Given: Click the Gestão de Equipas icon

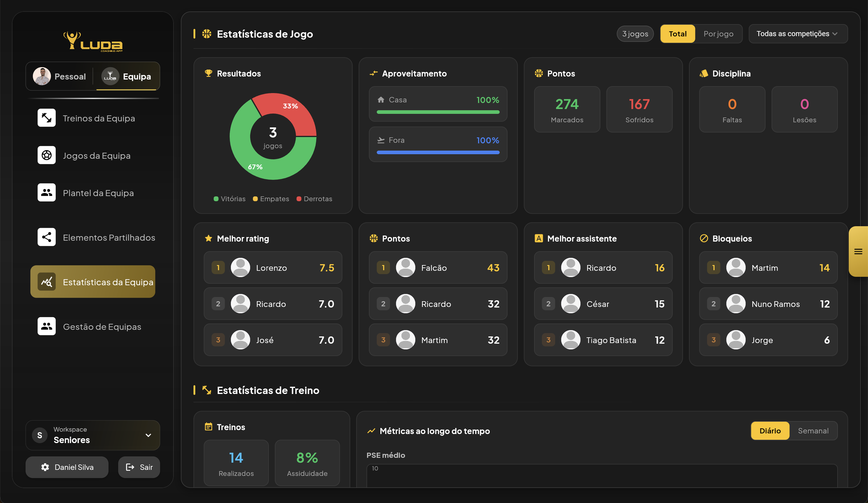Looking at the screenshot, I should pyautogui.click(x=46, y=326).
